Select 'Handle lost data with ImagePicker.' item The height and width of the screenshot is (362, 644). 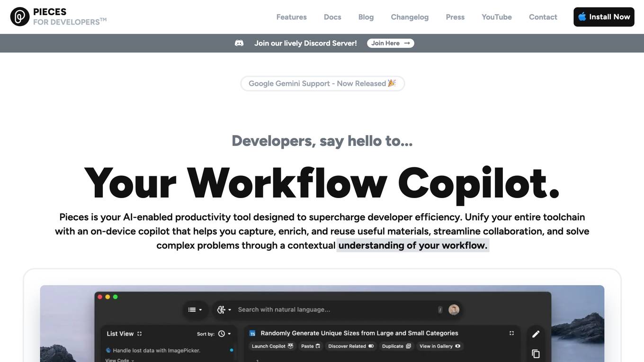(x=157, y=350)
